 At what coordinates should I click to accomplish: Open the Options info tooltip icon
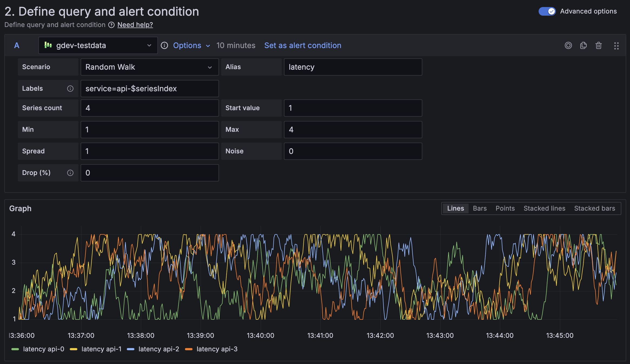click(164, 45)
